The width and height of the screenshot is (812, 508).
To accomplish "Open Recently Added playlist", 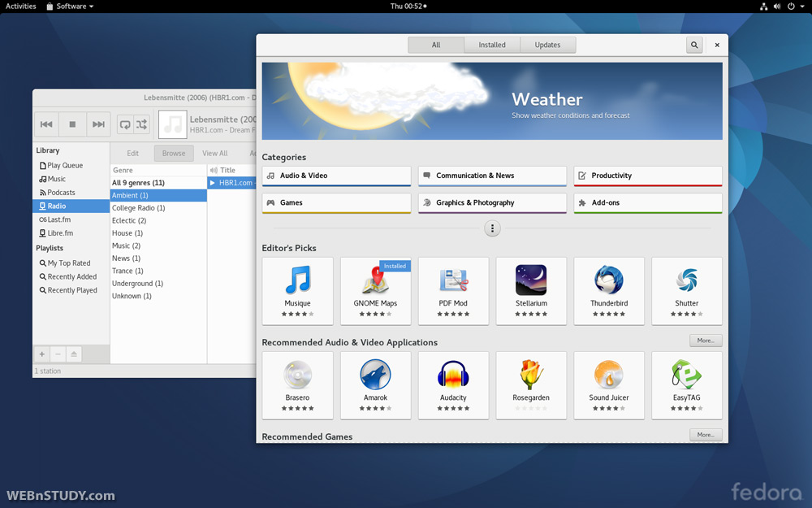I will (71, 277).
